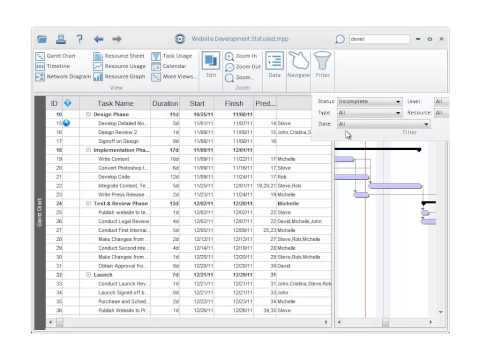The image size is (480, 360).
Task: Click Zoom Out
Action: pyautogui.click(x=242, y=67)
